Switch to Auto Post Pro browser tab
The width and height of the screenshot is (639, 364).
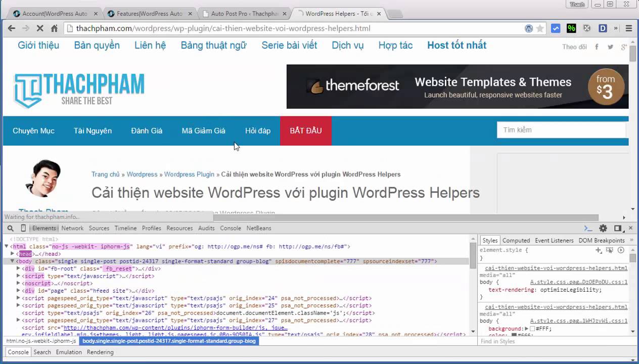(x=245, y=14)
